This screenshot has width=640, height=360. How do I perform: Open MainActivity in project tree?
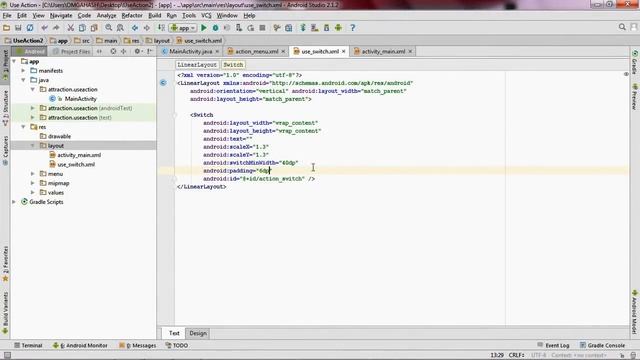80,99
